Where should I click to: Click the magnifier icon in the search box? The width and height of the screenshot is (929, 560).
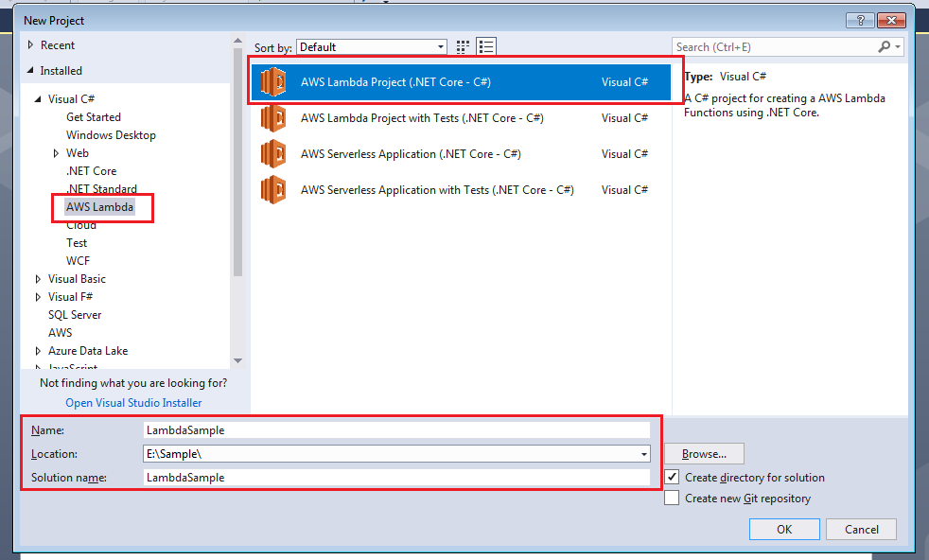coord(884,45)
